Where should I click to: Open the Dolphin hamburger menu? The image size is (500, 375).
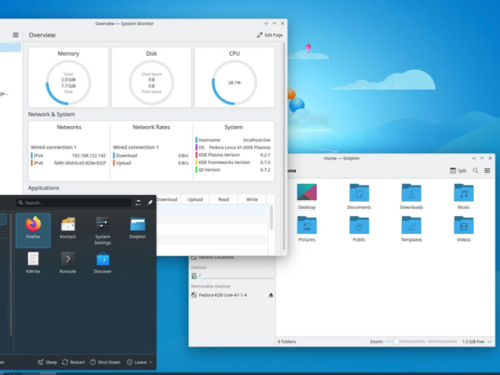pos(487,171)
